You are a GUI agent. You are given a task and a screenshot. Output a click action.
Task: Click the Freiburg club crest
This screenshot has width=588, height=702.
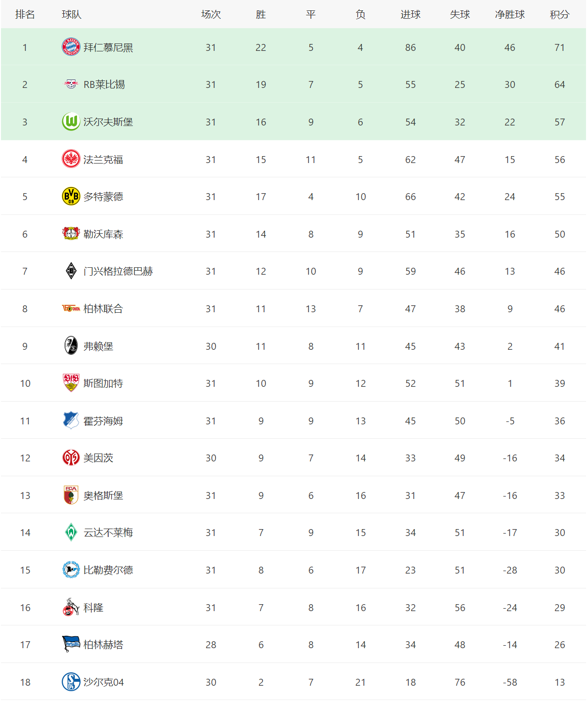pyautogui.click(x=71, y=346)
